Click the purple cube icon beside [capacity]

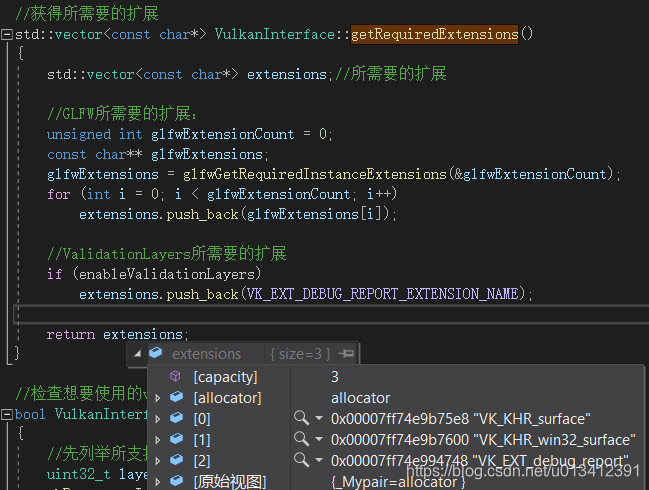pyautogui.click(x=175, y=376)
